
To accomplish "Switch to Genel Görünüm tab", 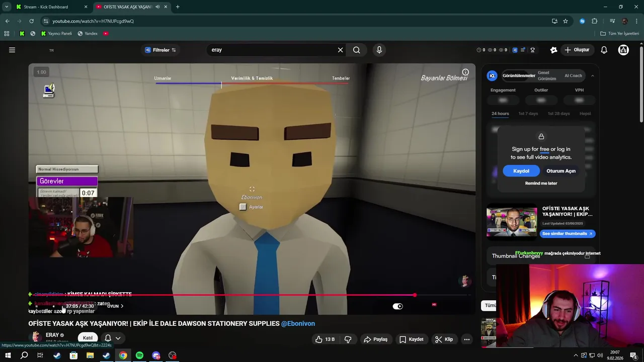I will pos(546,75).
